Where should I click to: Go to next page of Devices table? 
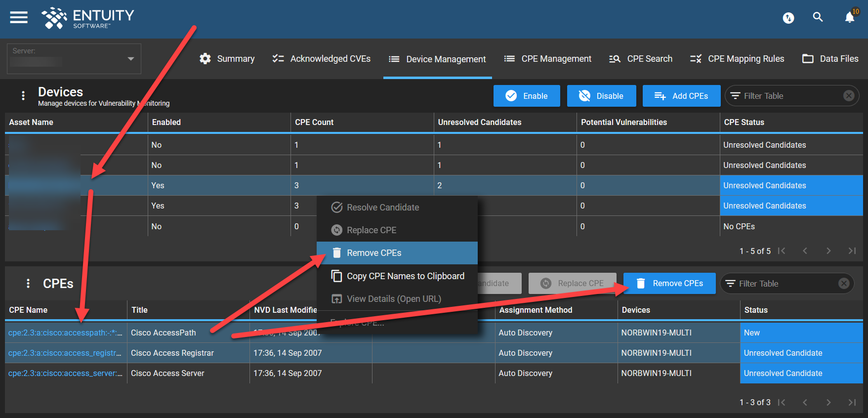click(828, 251)
